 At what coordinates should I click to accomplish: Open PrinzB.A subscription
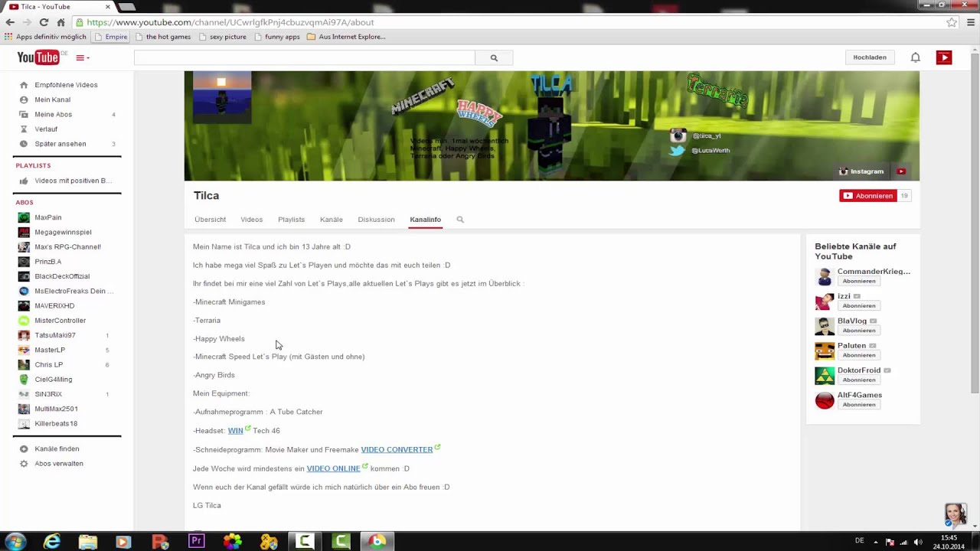coord(47,262)
